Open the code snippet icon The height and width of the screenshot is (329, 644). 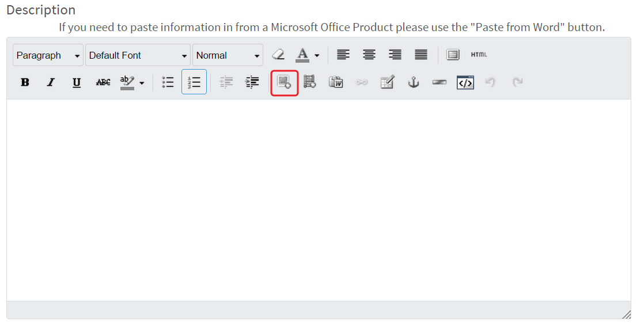pos(465,82)
